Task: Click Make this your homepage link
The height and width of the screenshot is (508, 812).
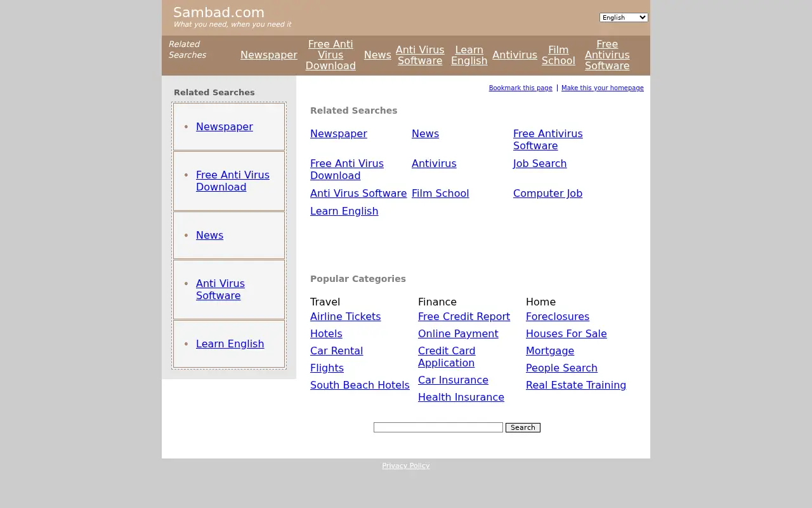Action: click(603, 88)
